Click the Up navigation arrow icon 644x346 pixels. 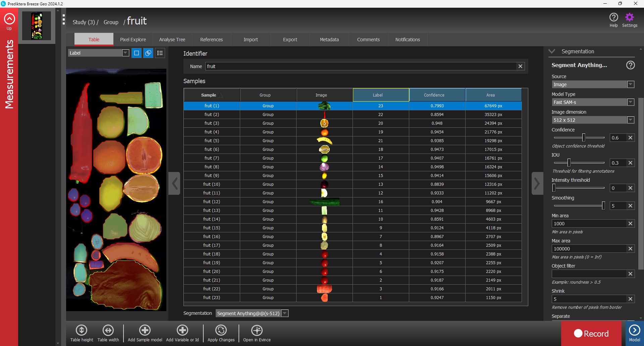pyautogui.click(x=9, y=19)
